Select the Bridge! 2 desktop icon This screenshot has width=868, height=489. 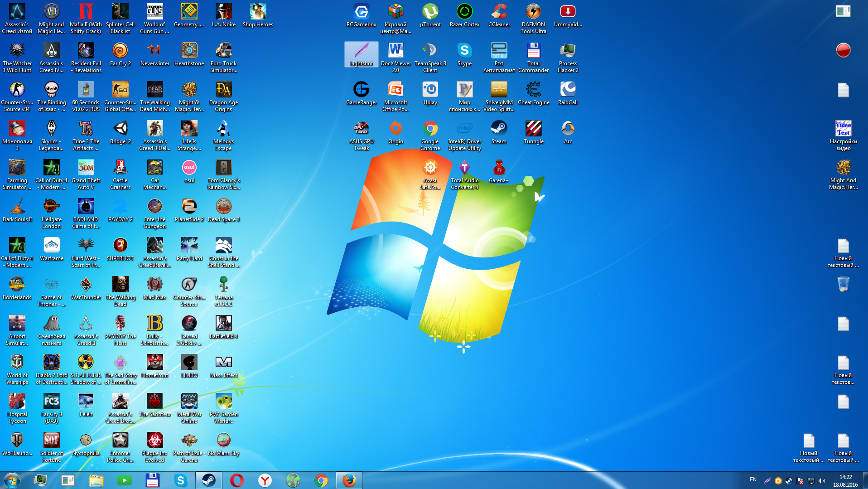[120, 132]
